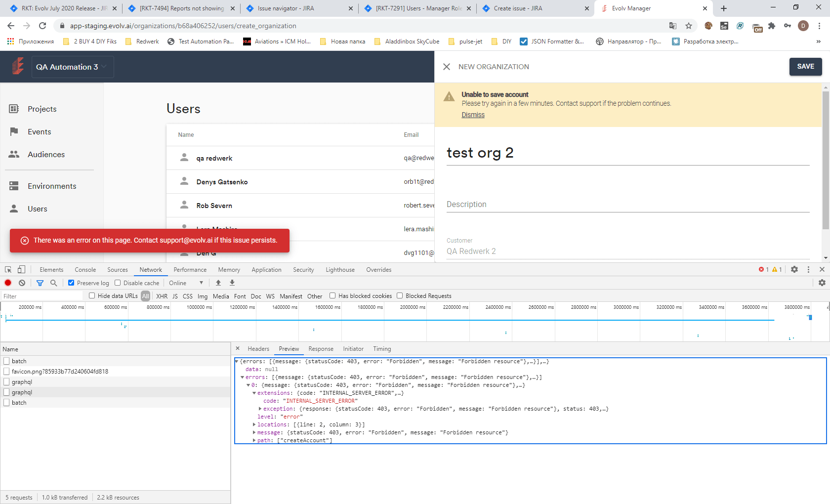This screenshot has height=504, width=830.
Task: Clear the network log
Action: click(x=22, y=283)
